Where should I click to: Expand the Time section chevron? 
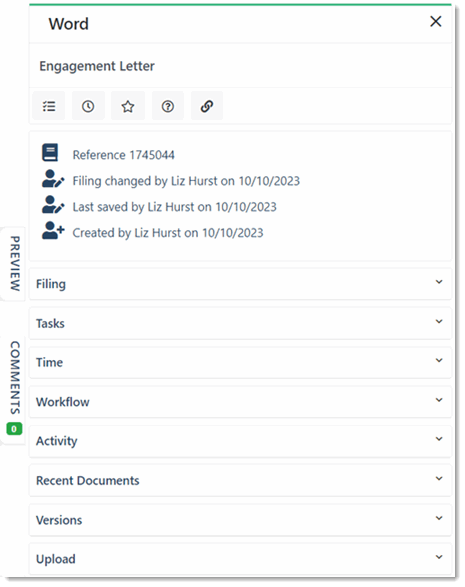(439, 361)
